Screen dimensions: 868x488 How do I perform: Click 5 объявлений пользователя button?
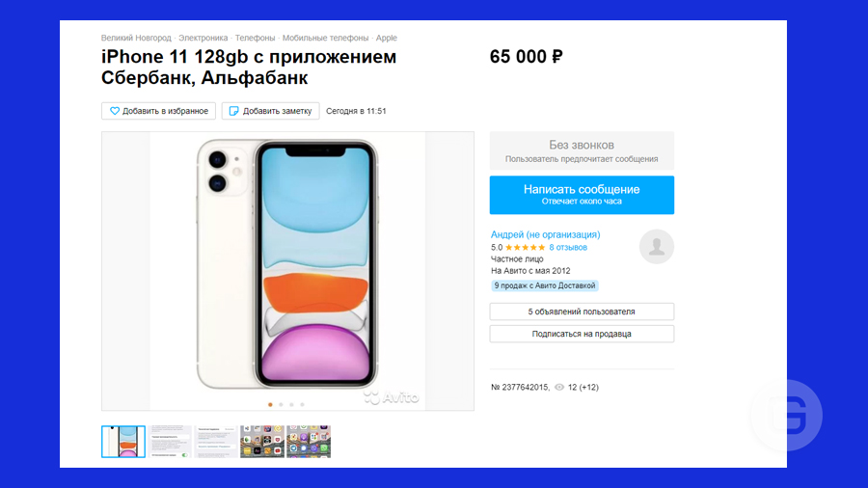pyautogui.click(x=582, y=312)
